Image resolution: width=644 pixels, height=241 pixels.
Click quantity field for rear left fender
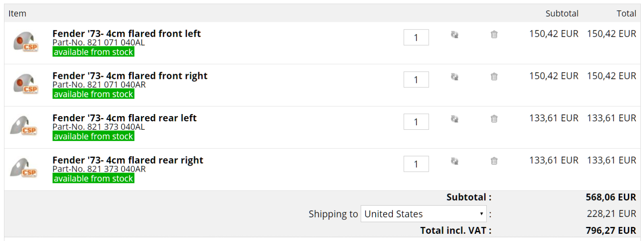pos(416,122)
